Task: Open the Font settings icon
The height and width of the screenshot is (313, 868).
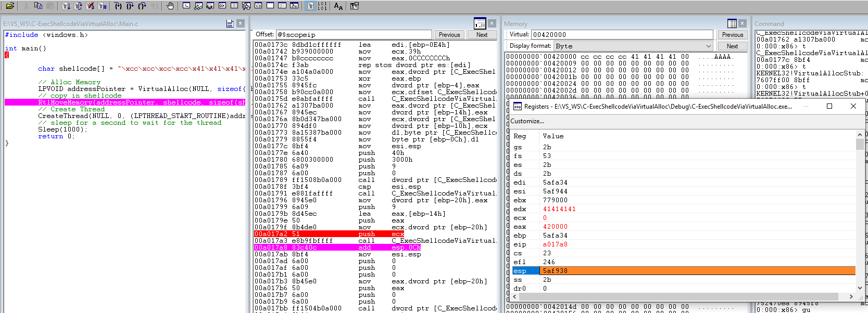Action: pyautogui.click(x=338, y=6)
